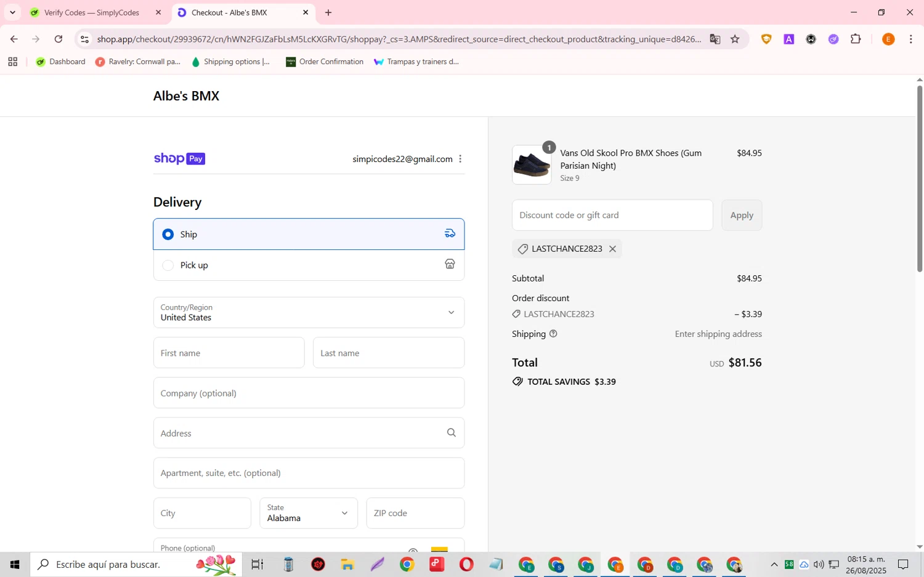The image size is (924, 577).
Task: Reload the current page
Action: tap(59, 39)
